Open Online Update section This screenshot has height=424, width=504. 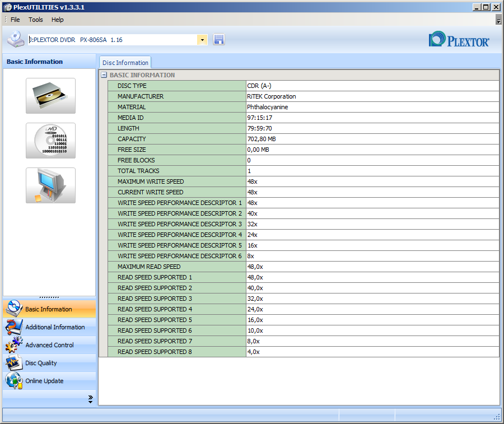click(x=49, y=381)
